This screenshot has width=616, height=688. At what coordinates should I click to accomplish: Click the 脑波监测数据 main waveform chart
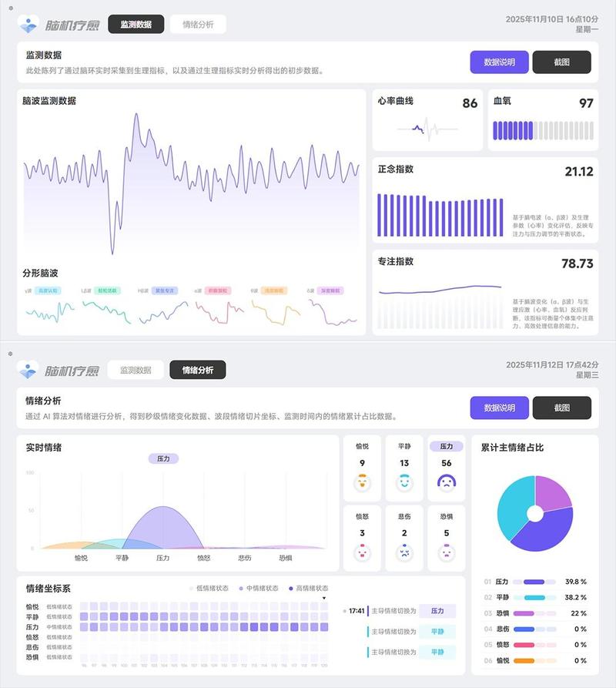tap(192, 184)
